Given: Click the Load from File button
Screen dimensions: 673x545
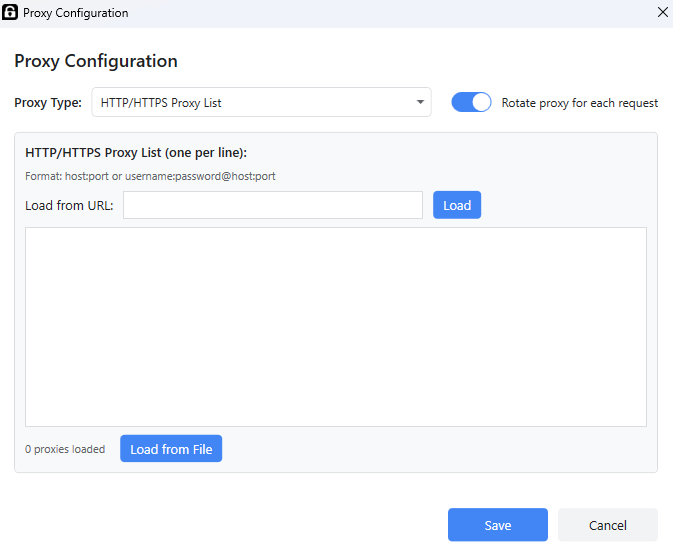Looking at the screenshot, I should [171, 449].
